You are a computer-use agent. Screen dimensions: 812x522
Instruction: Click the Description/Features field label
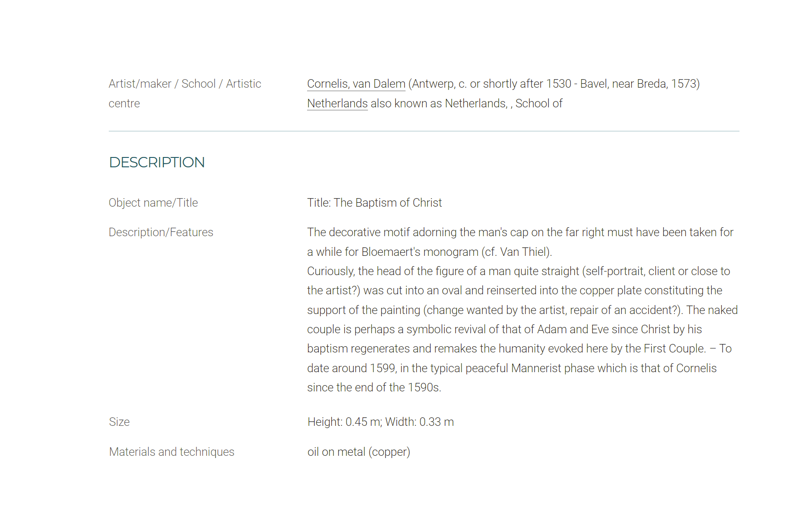click(x=161, y=232)
